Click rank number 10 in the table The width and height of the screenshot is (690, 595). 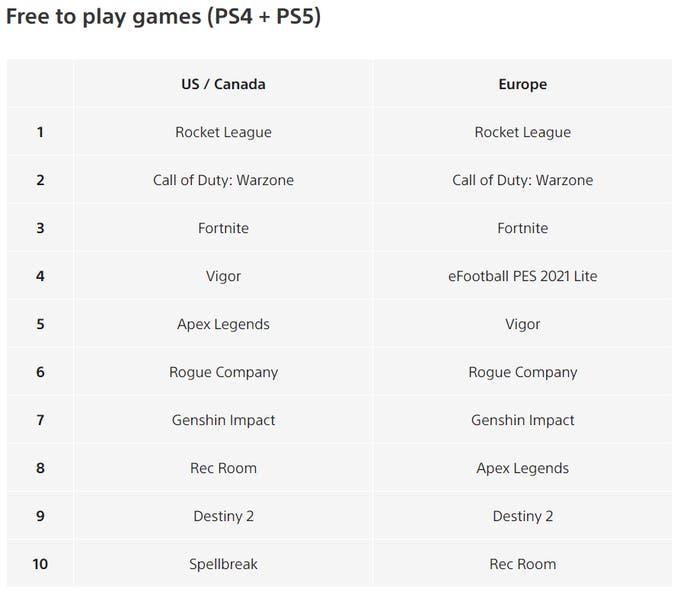[40, 564]
